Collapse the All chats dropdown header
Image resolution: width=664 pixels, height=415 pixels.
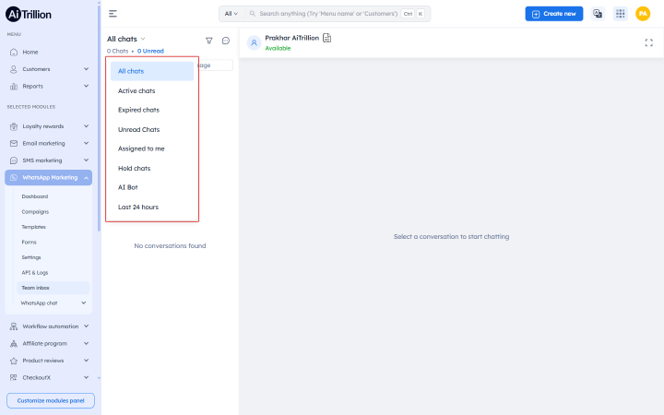[x=126, y=39]
